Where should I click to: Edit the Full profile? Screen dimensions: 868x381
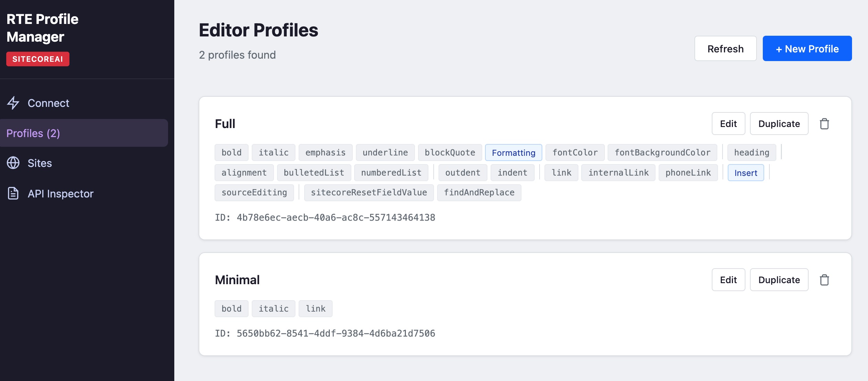pos(728,124)
